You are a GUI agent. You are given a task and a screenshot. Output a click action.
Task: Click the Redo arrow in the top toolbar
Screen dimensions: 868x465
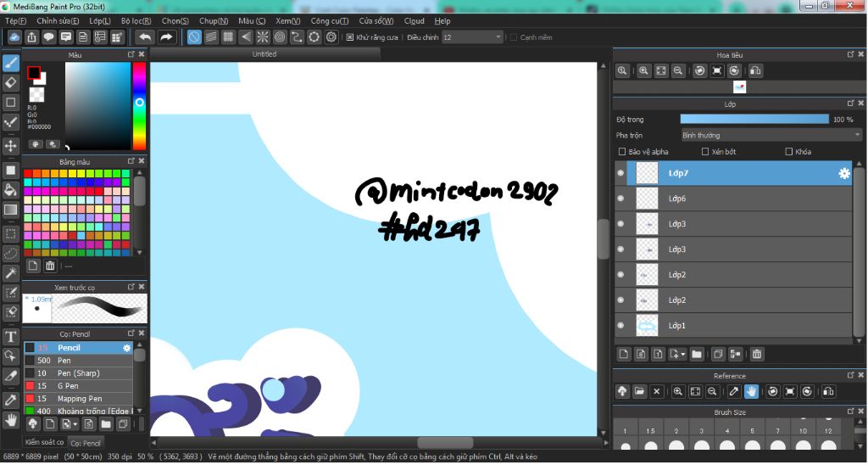pos(166,37)
